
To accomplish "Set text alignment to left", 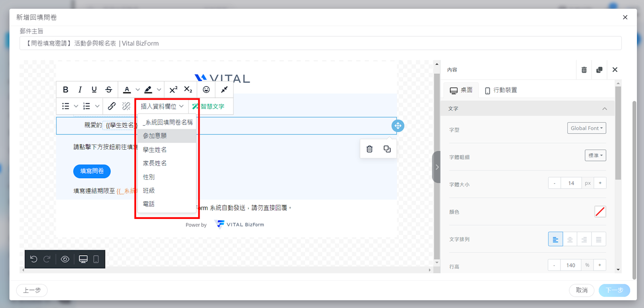I will [555, 239].
